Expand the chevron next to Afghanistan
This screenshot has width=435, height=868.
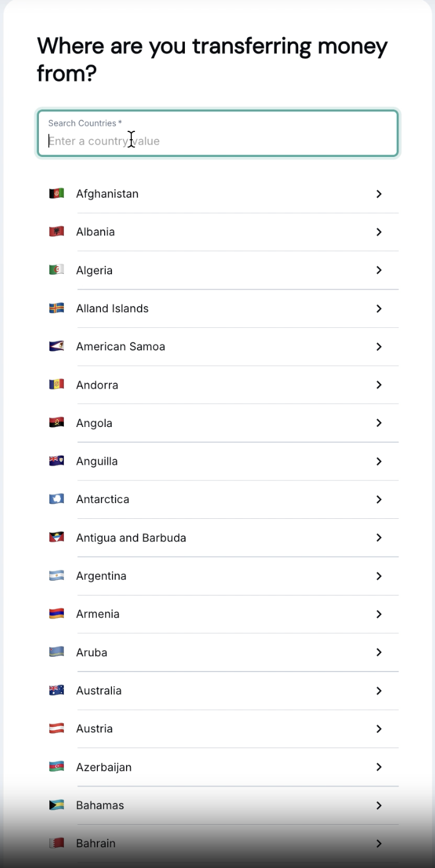point(379,193)
